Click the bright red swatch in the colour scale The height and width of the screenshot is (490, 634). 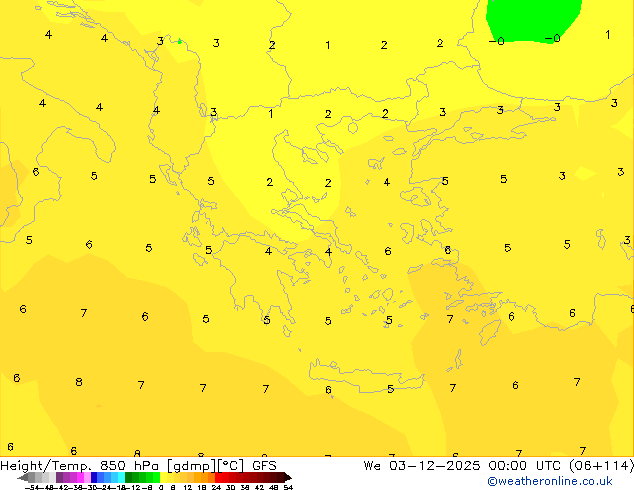click(x=218, y=477)
